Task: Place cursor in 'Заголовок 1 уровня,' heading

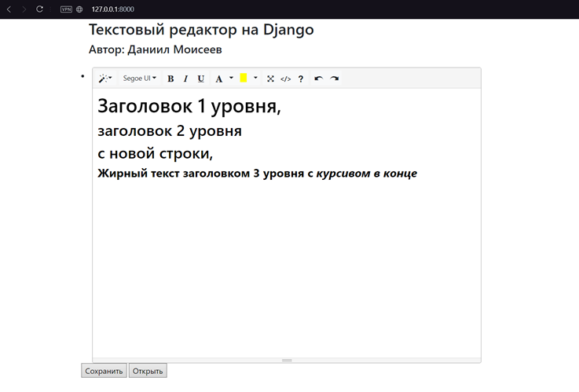Action: tap(189, 106)
